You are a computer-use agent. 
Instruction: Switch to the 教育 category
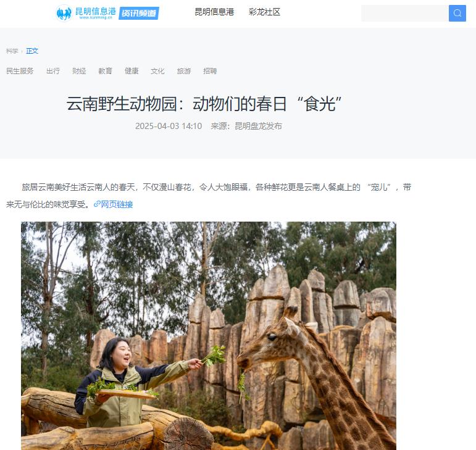pos(105,71)
